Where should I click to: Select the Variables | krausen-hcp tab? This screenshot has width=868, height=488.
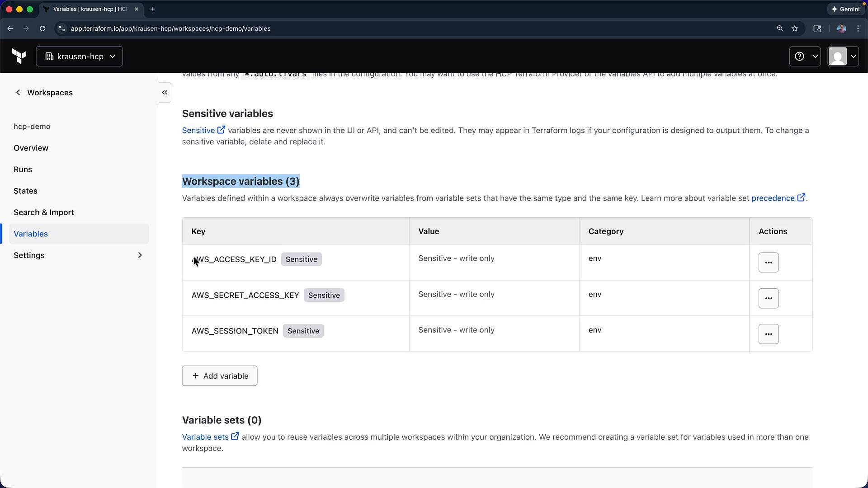click(x=90, y=9)
